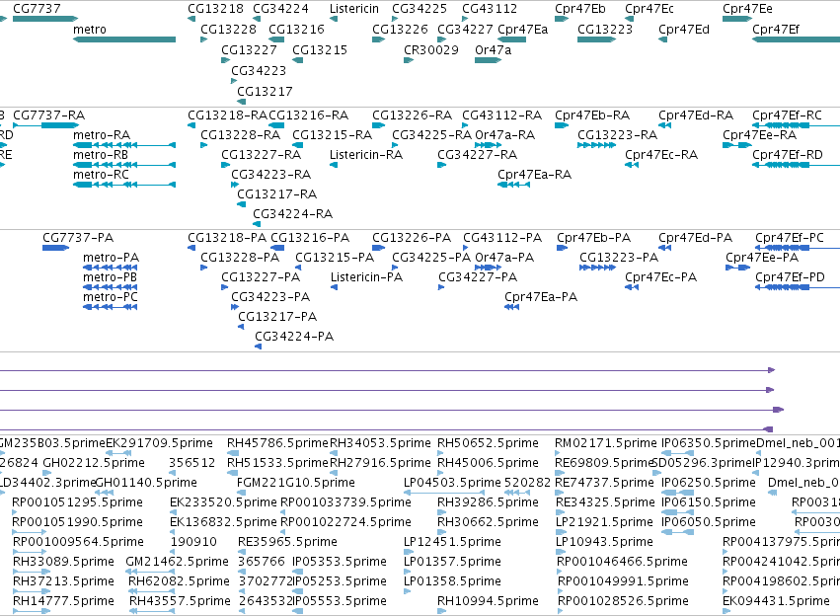Click the teal Or47a gene arrow glyph

pyautogui.click(x=488, y=60)
